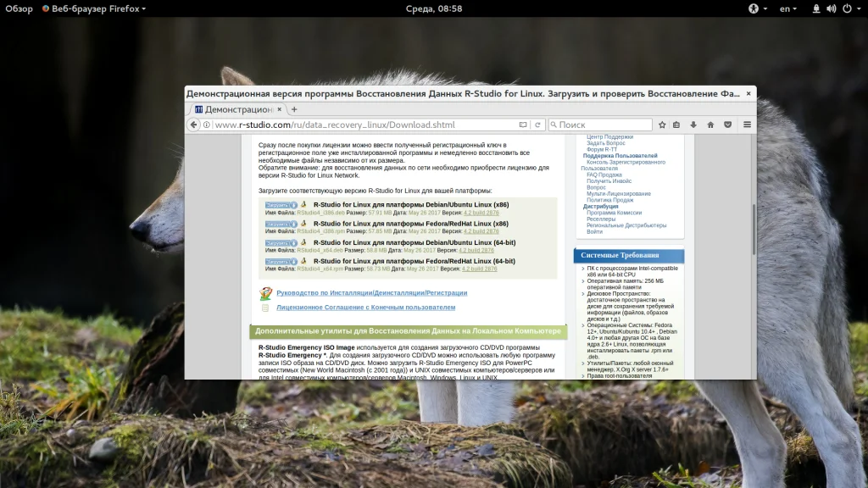Viewport: 868px width, 488px height.
Task: Open Руководство по Инсталляции/Деинсталляции/Регистрации link
Action: [x=371, y=292]
